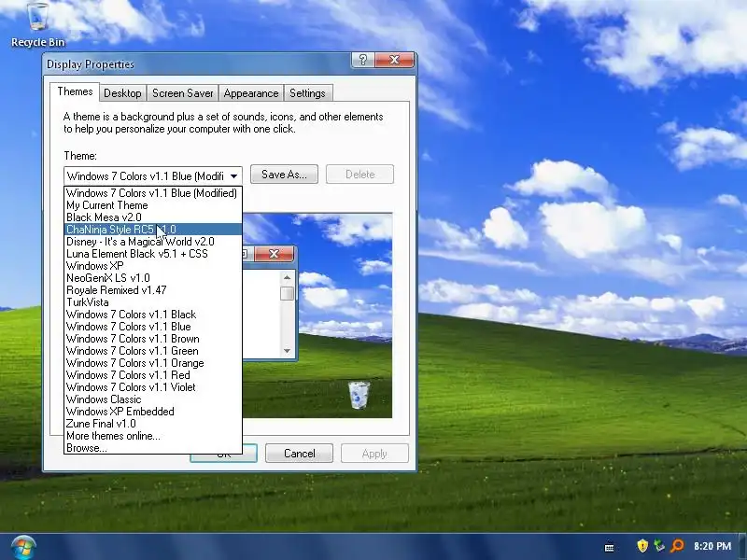Select the Windows XP theme entry
Viewport: 747px width, 560px height.
(153, 266)
